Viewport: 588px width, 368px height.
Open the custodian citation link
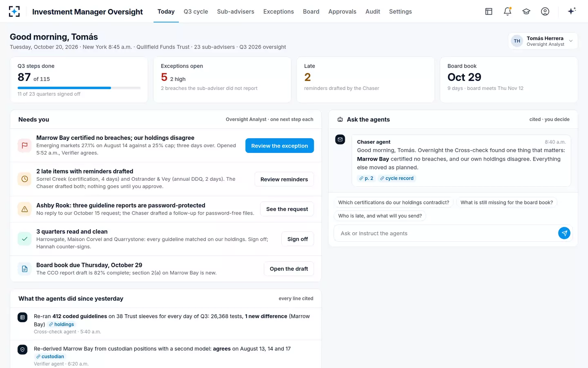(50, 357)
